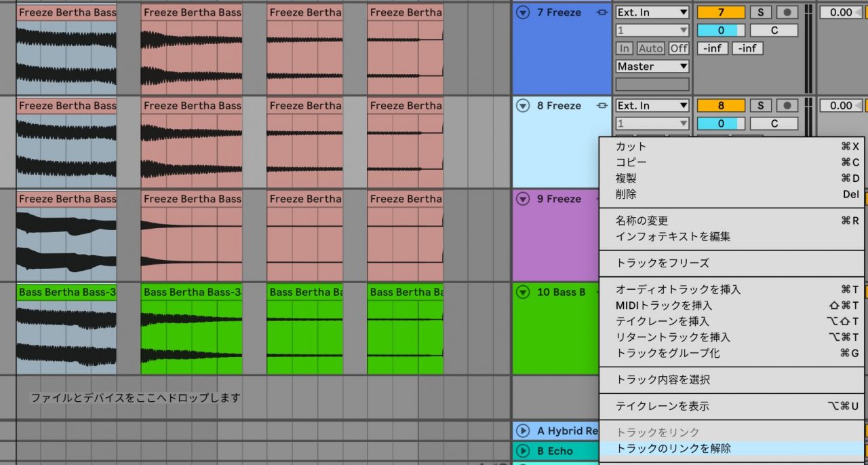Click the link icon on 8 Freeze
Viewport: 868px width, 465px height.
pyautogui.click(x=601, y=105)
